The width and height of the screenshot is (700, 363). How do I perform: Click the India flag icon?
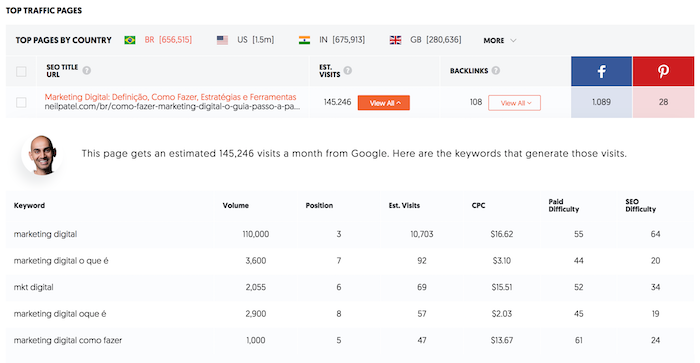(304, 40)
